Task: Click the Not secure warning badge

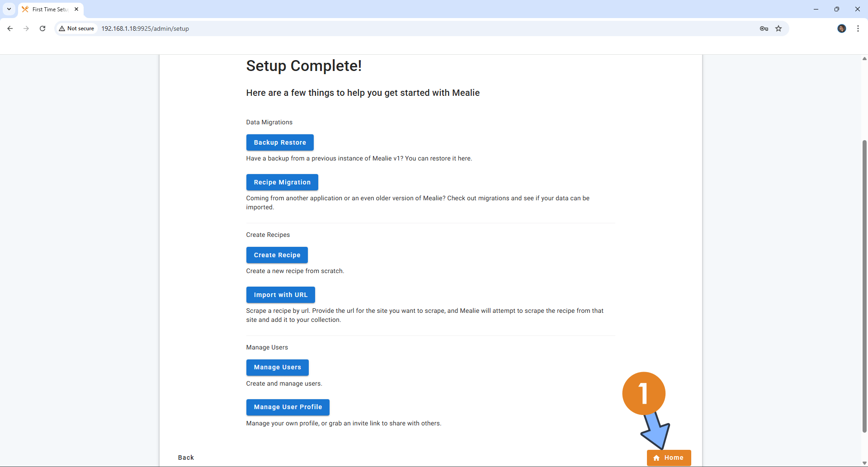Action: pyautogui.click(x=77, y=28)
